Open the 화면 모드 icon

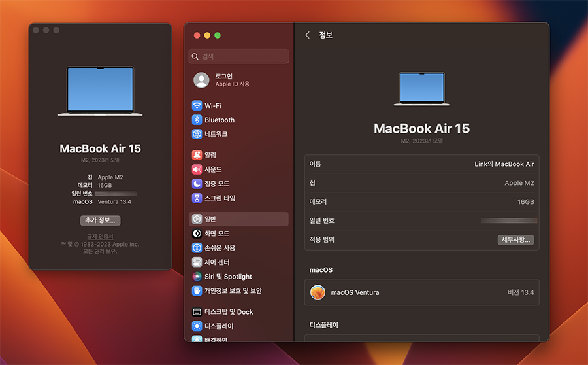coord(197,233)
